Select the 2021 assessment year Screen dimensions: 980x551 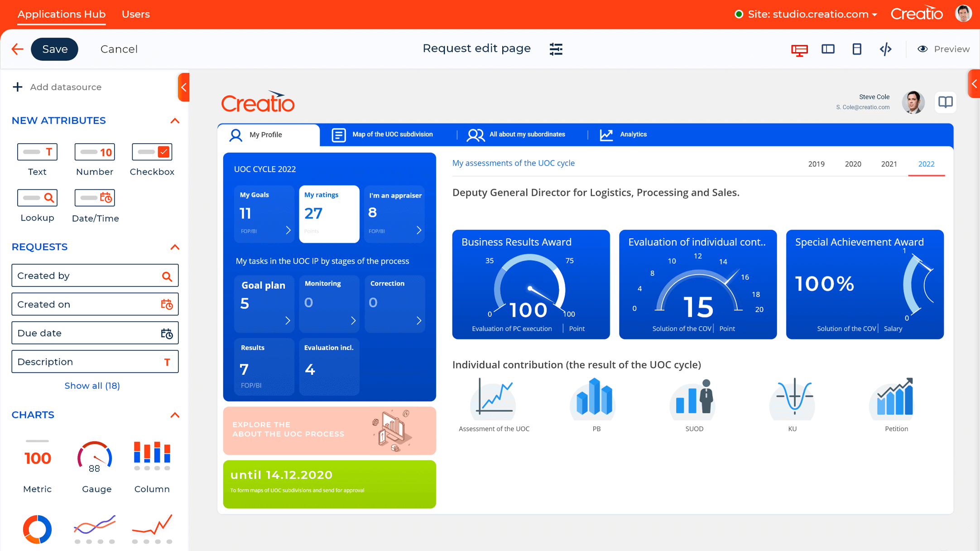click(889, 164)
